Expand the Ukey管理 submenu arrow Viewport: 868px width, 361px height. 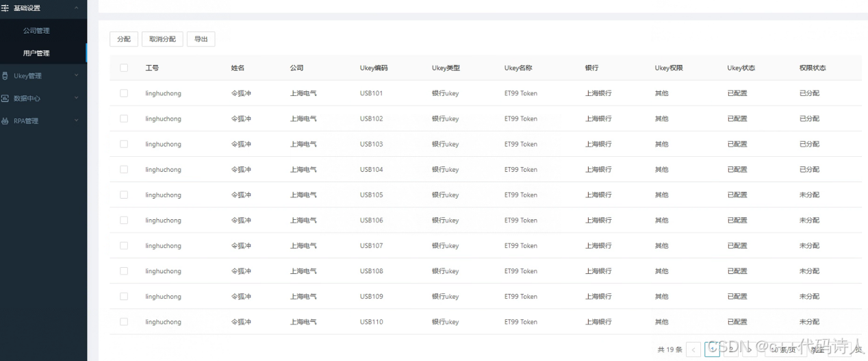tap(76, 76)
